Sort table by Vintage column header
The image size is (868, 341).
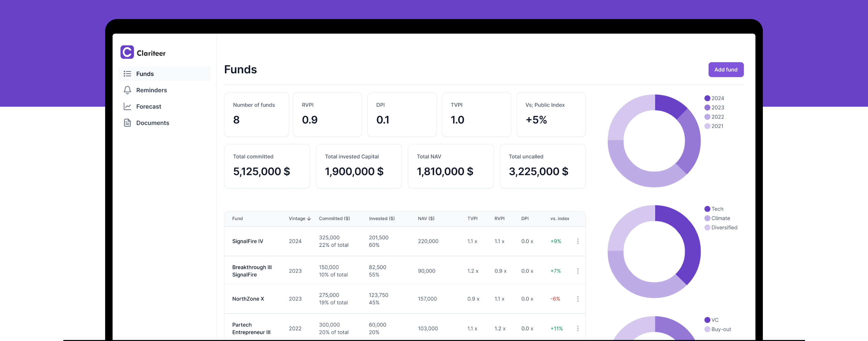(x=299, y=218)
